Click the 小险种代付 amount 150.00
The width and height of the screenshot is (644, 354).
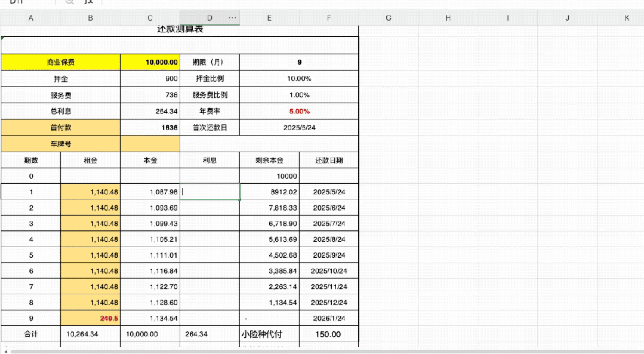coord(329,334)
